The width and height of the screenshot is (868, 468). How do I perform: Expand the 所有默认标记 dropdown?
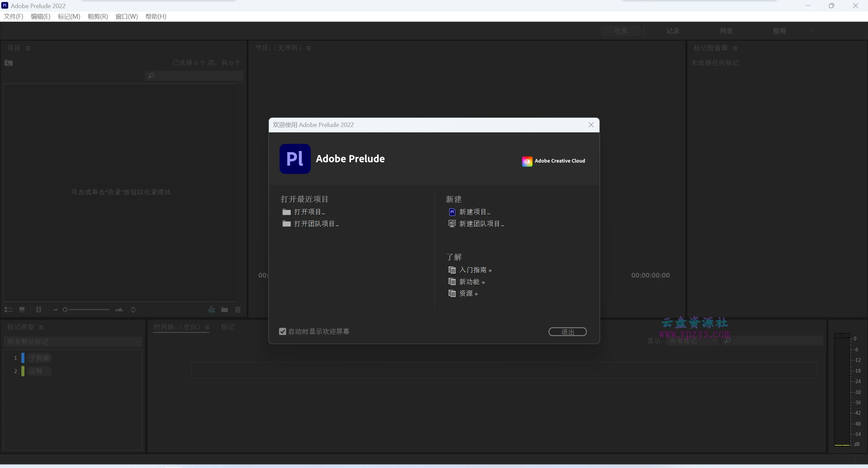pyautogui.click(x=73, y=342)
